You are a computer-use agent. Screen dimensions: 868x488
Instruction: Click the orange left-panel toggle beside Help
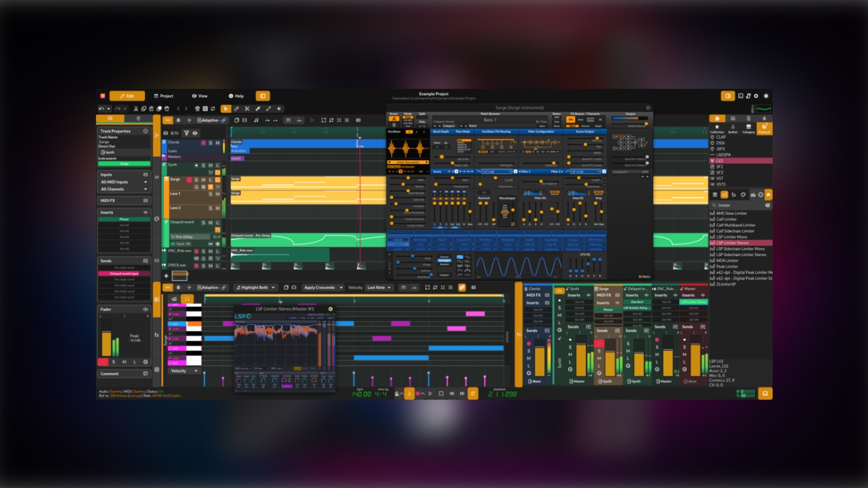[263, 96]
